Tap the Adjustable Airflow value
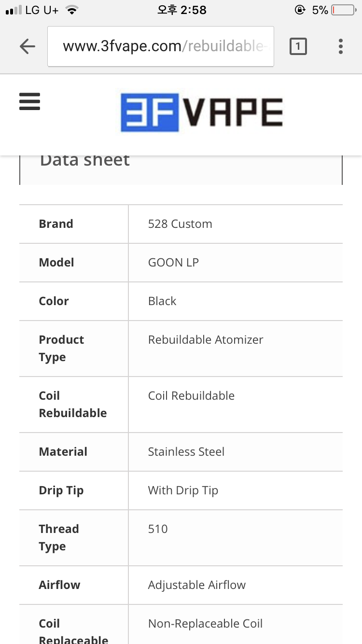Image resolution: width=362 pixels, height=644 pixels. tap(197, 585)
